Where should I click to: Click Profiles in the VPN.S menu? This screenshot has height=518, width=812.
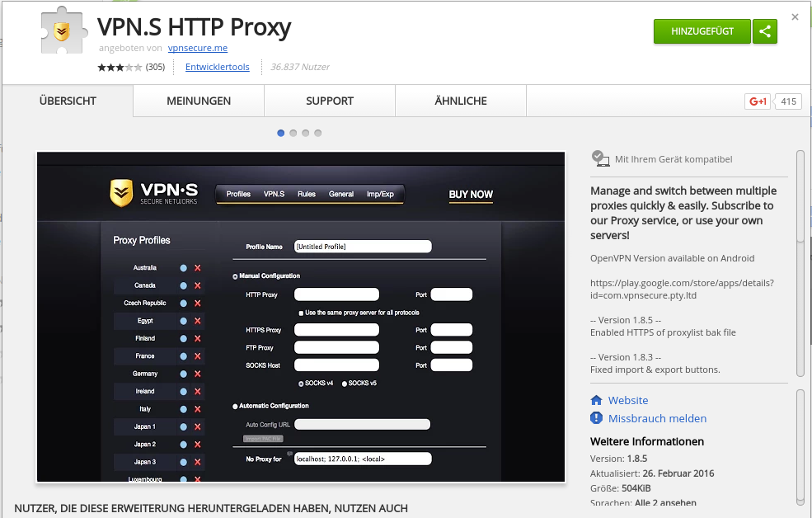coord(238,194)
